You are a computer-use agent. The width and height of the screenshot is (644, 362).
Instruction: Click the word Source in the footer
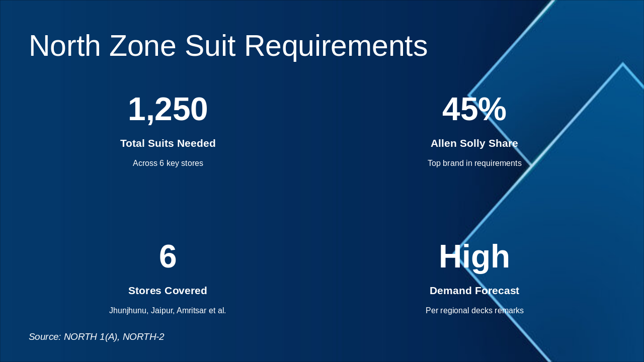[44, 337]
